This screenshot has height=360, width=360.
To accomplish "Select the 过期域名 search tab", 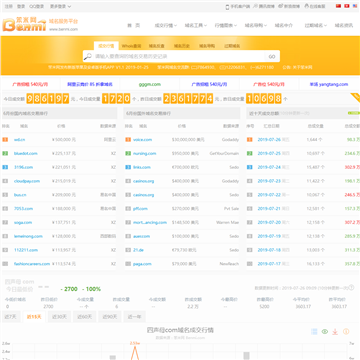I will pyautogui.click(x=232, y=46).
